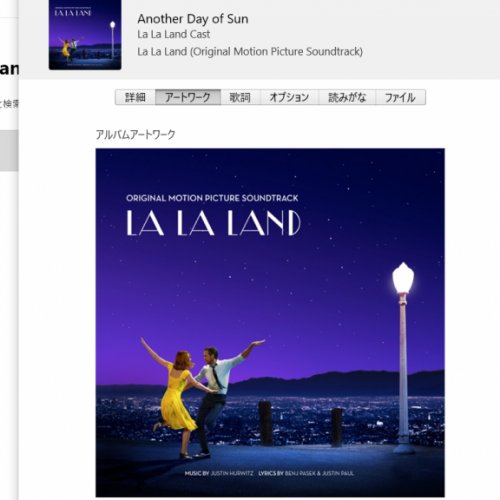The width and height of the screenshot is (500, 500).
Task: Select the アートワーク tab
Action: point(188,97)
